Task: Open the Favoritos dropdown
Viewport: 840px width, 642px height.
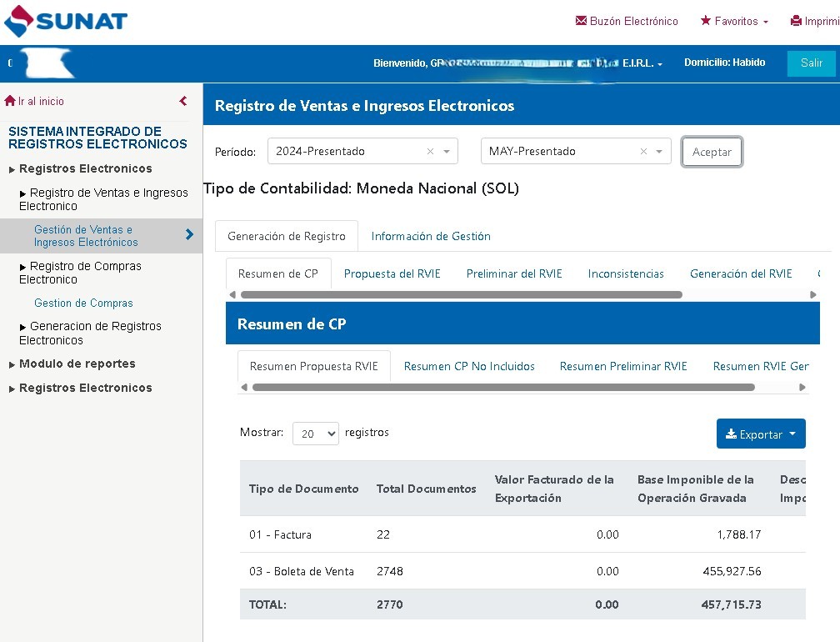Action: point(734,21)
